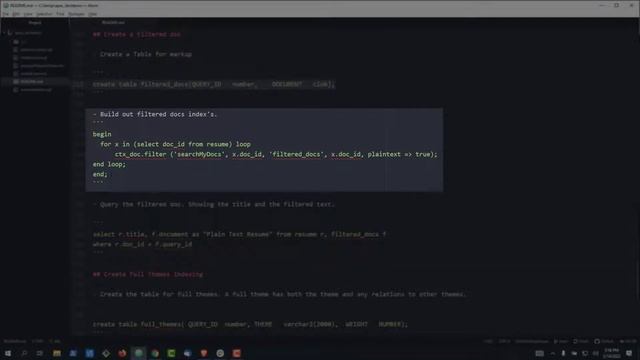Open Firefox from the taskbar

coord(122,353)
